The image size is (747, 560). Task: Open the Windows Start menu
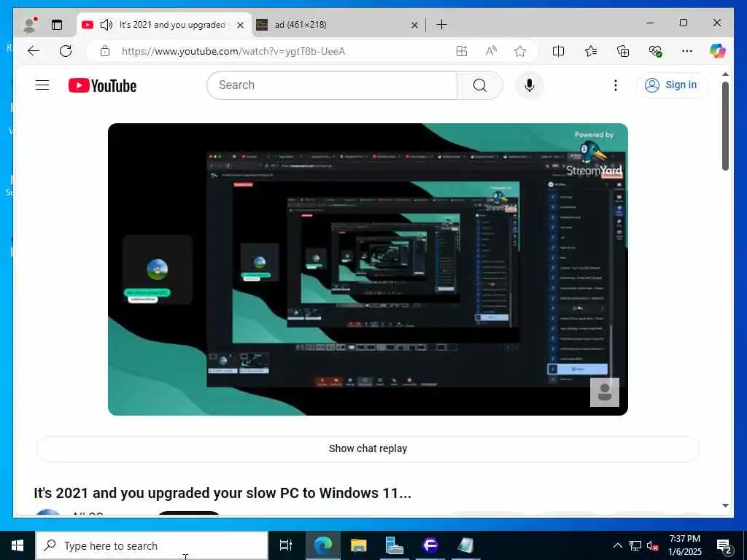click(18, 545)
